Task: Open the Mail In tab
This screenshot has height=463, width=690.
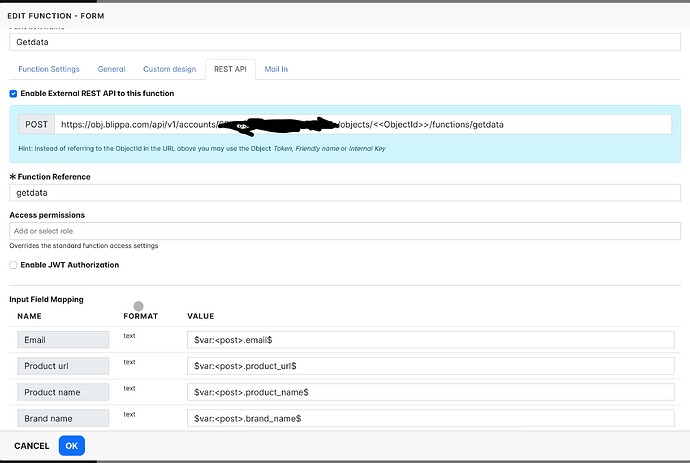Action: coord(276,69)
